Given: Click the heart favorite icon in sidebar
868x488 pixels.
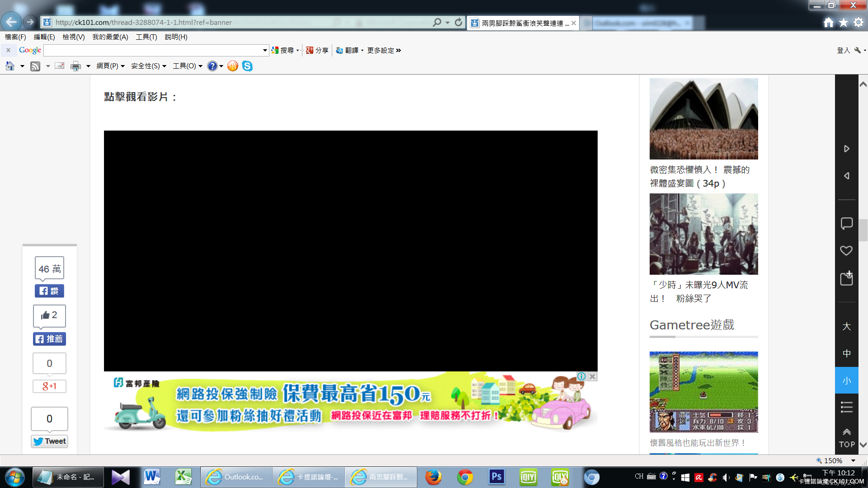Looking at the screenshot, I should coord(846,251).
